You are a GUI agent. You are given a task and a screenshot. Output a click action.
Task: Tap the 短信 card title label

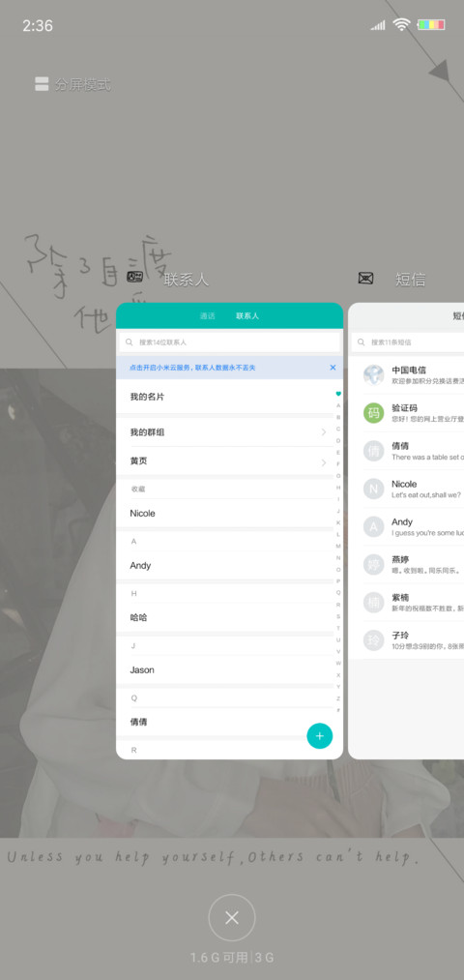coord(410,279)
